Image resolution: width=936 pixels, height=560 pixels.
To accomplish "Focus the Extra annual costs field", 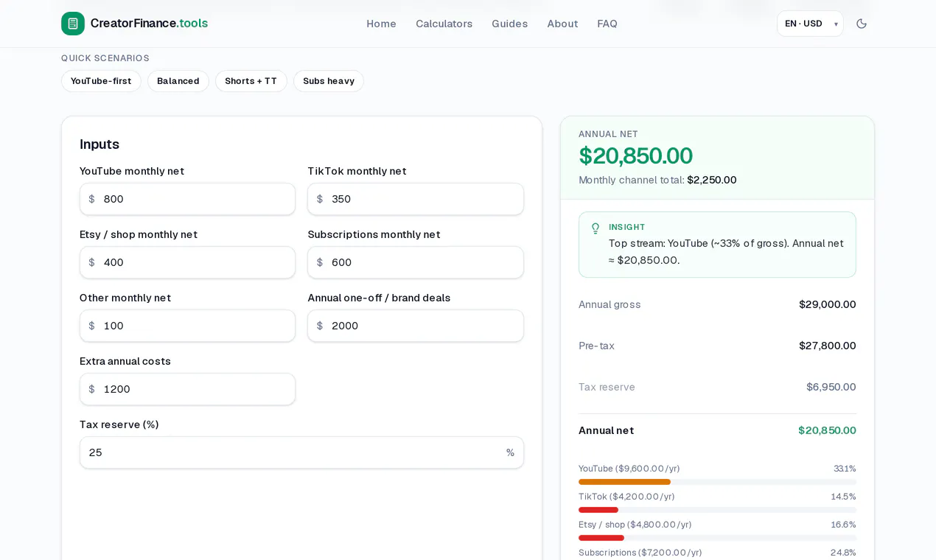I will (x=187, y=389).
